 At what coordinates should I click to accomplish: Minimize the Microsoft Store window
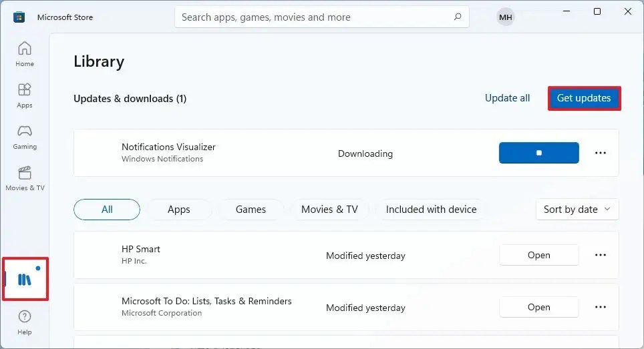point(567,11)
